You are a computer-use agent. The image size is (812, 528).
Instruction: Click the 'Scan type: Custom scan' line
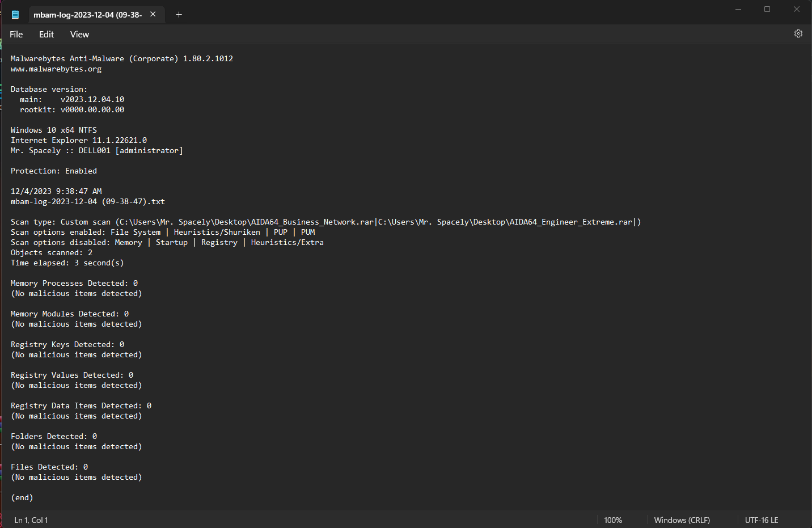[x=326, y=222]
